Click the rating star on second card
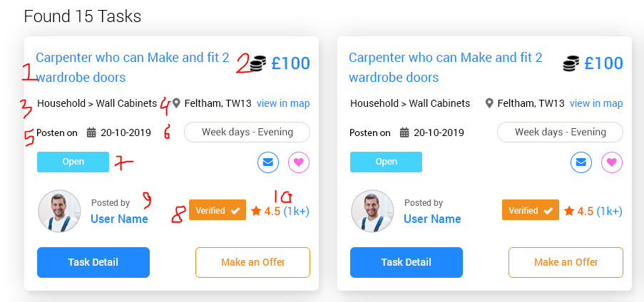644x302 pixels. tap(569, 212)
